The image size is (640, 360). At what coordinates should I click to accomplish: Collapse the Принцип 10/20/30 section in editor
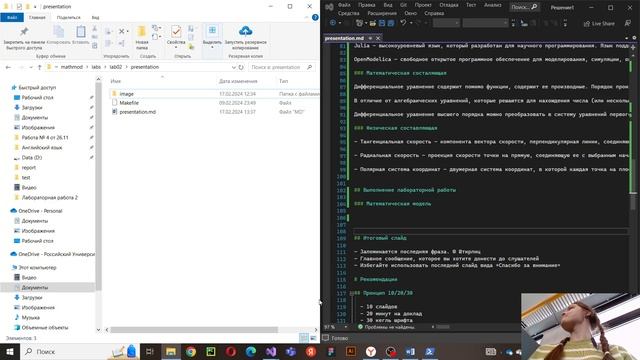(352, 293)
